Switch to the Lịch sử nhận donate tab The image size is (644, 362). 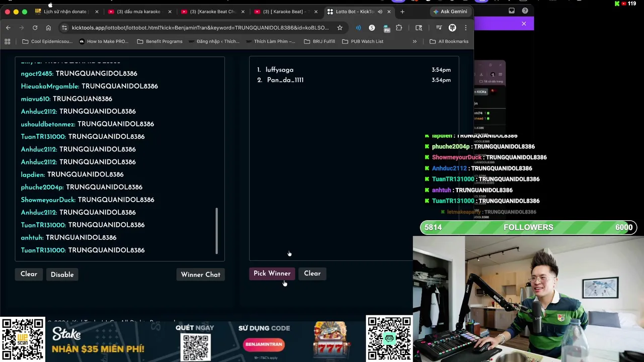66,12
